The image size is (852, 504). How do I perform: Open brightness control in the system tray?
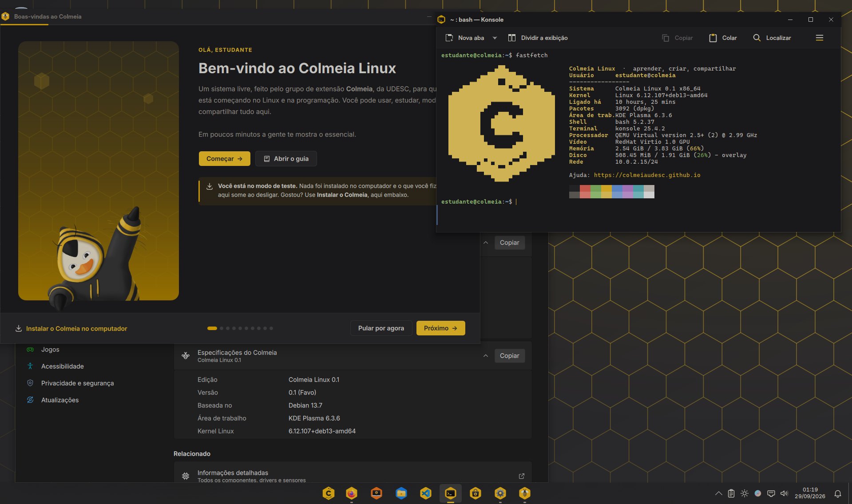point(745,493)
